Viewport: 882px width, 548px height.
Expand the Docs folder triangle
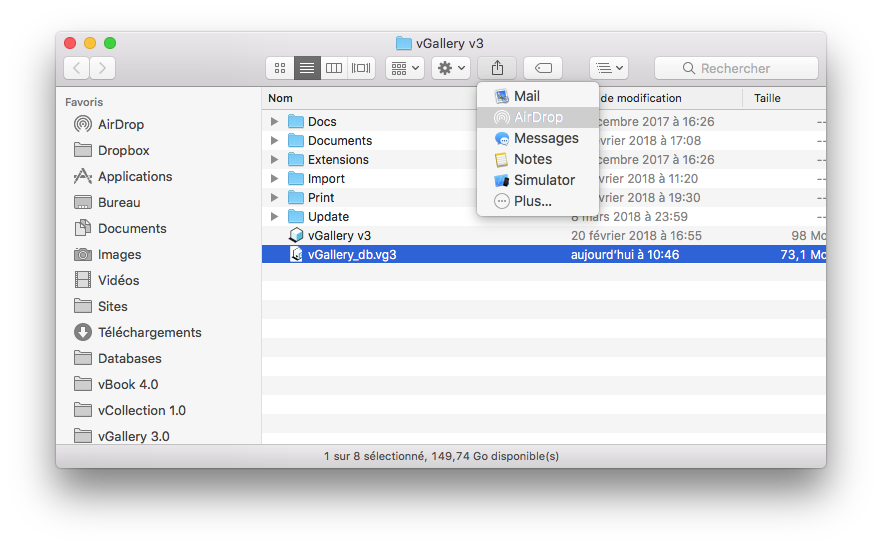click(x=275, y=122)
